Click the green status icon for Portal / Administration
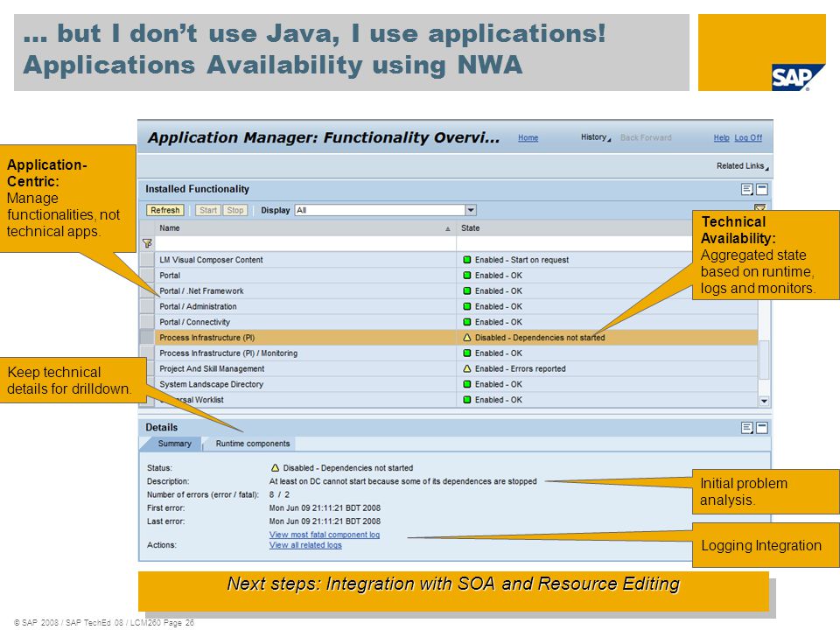This screenshot has width=840, height=630. (467, 306)
